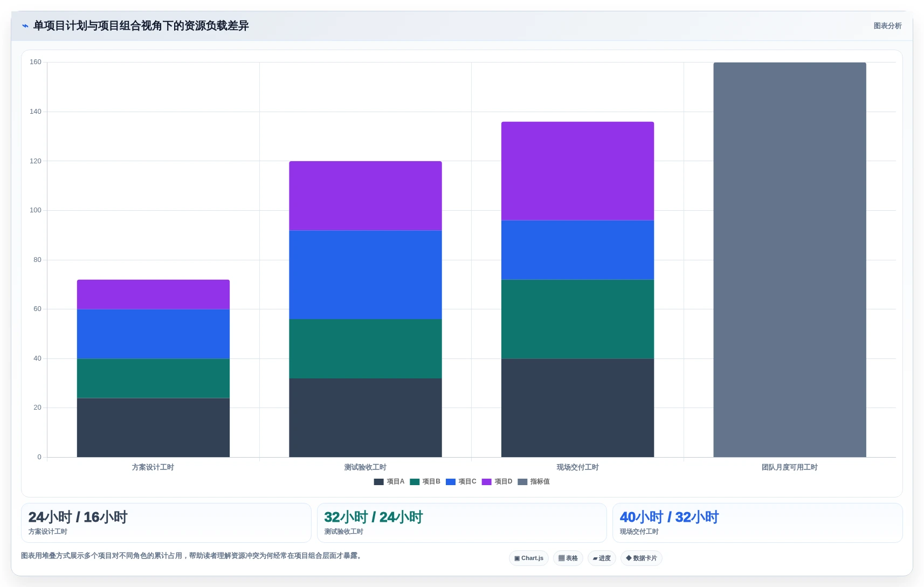Viewport: 924px width, 587px height.
Task: Click the 160 y-axis tick label
Action: tap(36, 62)
